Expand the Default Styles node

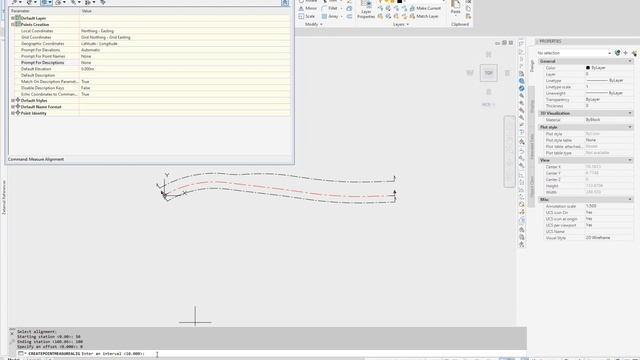pyautogui.click(x=13, y=100)
